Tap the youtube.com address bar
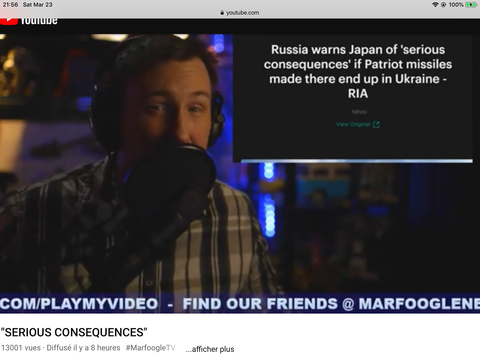The image size is (480, 360). click(x=240, y=13)
